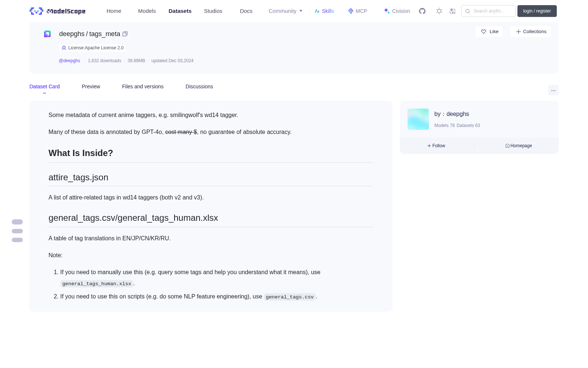Copy dataset name with copy icon

125,34
